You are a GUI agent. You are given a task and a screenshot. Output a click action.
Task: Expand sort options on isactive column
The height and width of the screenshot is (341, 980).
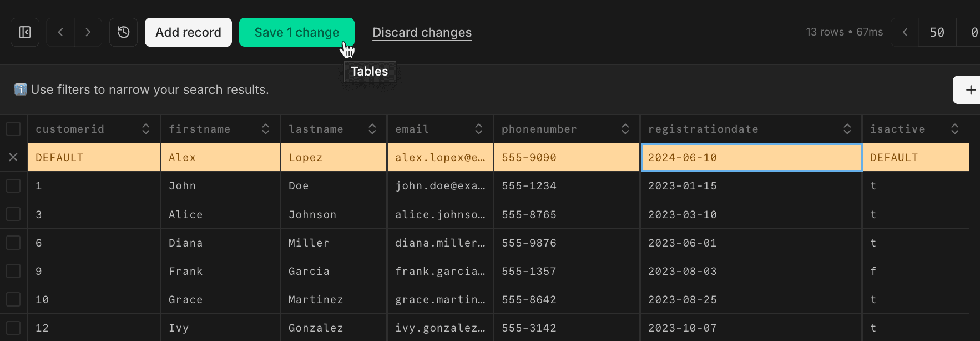click(954, 129)
